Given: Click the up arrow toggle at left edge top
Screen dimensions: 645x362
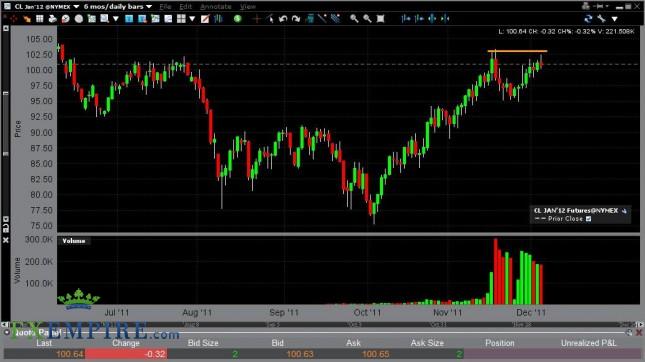Looking at the screenshot, I should 6,28.
